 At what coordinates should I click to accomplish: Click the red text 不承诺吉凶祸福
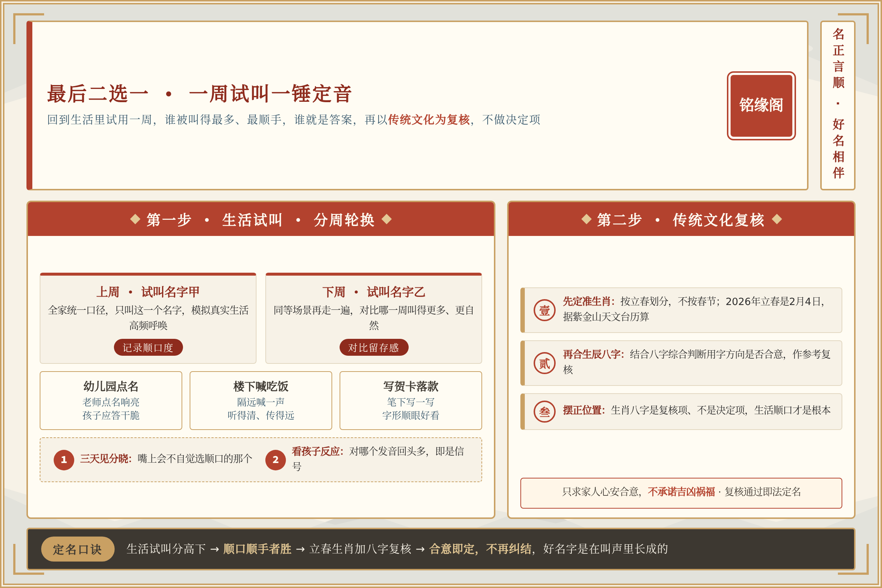(x=681, y=492)
